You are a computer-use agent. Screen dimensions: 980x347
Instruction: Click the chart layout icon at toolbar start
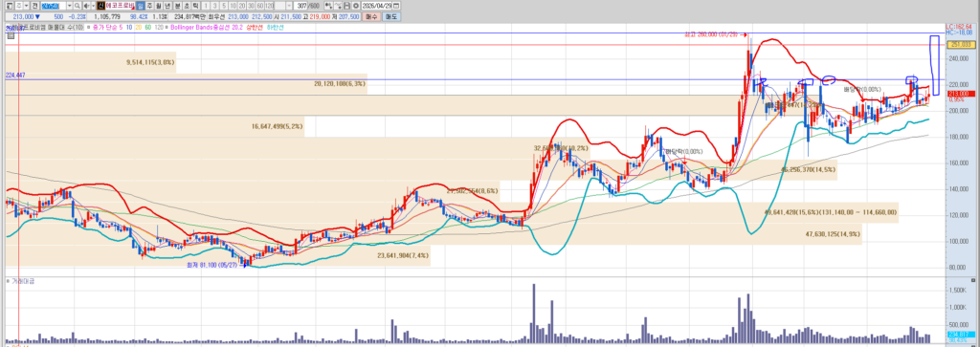pos(10,6)
